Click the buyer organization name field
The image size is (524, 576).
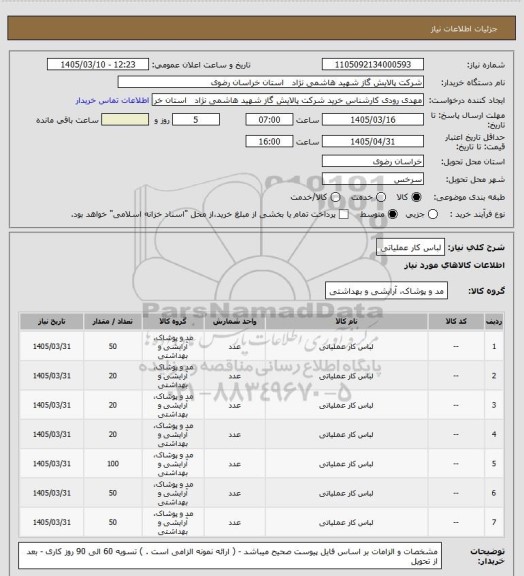[x=270, y=82]
